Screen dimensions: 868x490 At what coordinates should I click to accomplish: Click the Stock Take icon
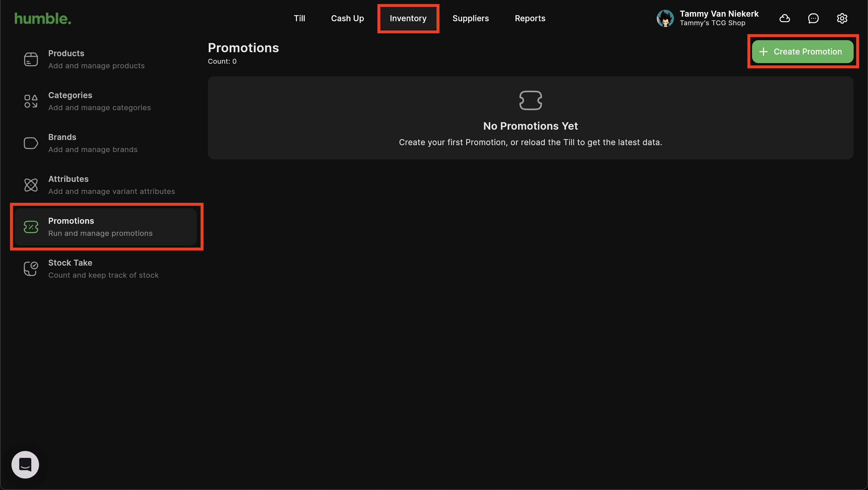pos(31,269)
